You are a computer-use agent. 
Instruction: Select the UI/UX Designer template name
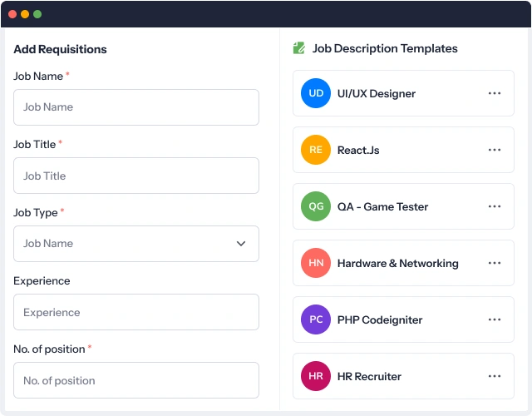pyautogui.click(x=377, y=94)
